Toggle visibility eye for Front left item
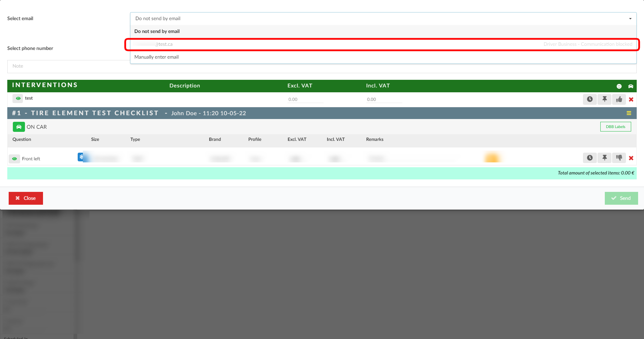644x339 pixels. (14, 159)
